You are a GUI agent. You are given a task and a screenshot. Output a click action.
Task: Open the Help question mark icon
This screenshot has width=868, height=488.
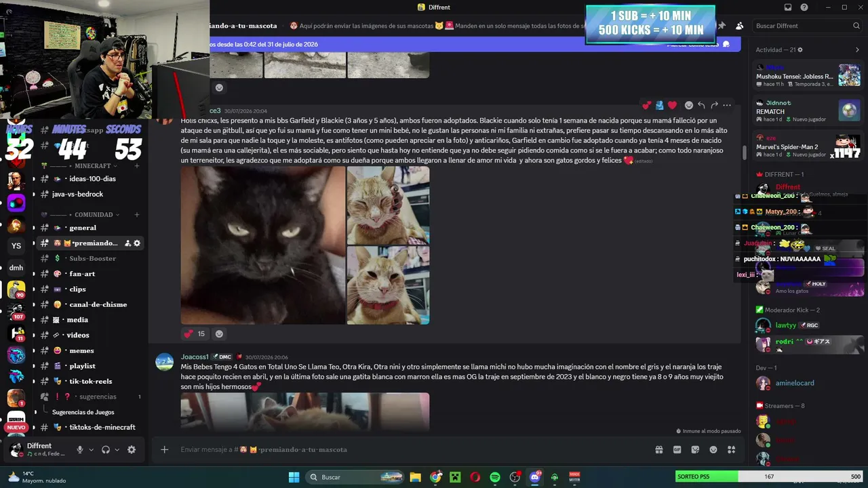804,7
